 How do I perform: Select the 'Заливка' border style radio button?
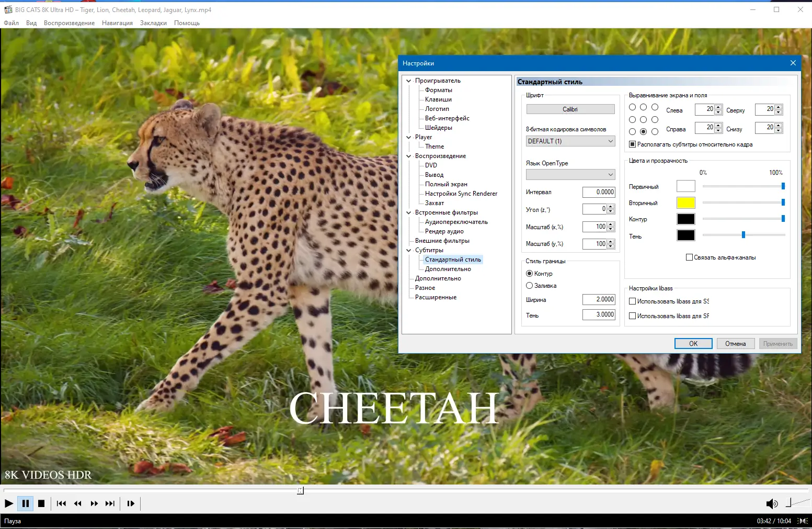click(529, 285)
